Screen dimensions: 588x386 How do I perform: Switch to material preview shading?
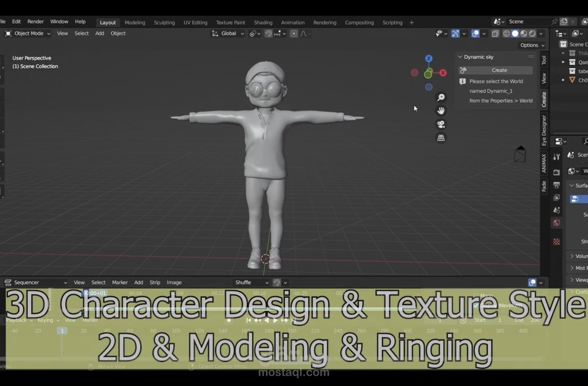click(524, 34)
